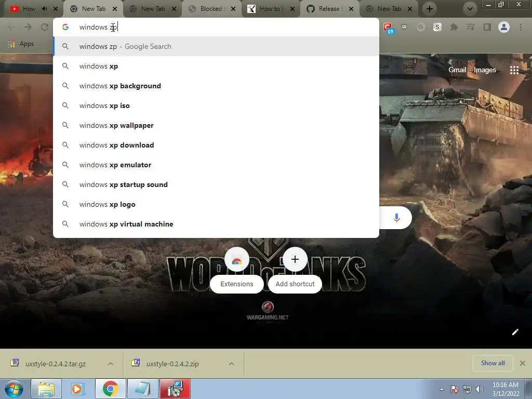The height and width of the screenshot is (399, 532).
Task: Open the GitHub Release tab
Action: [x=329, y=9]
